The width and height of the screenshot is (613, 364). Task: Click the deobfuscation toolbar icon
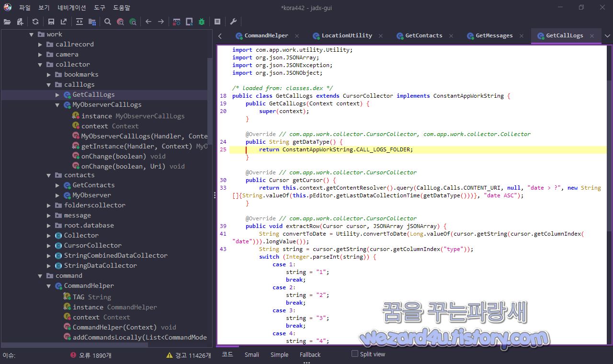pos(177,22)
